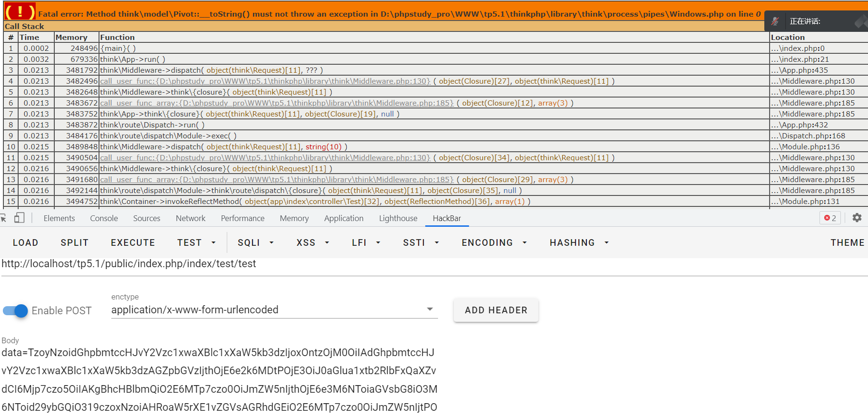Click location ...\index.php:21
The image size is (868, 416).
(800, 59)
